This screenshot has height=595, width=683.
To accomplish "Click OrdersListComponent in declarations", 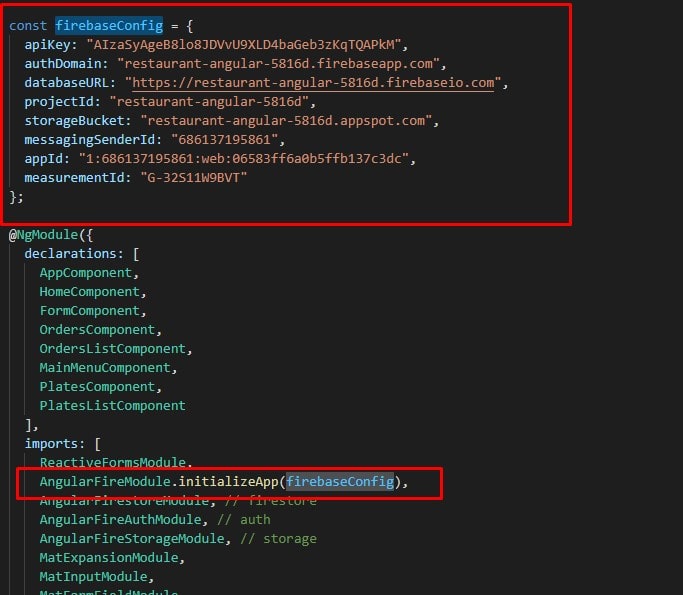I will point(112,348).
